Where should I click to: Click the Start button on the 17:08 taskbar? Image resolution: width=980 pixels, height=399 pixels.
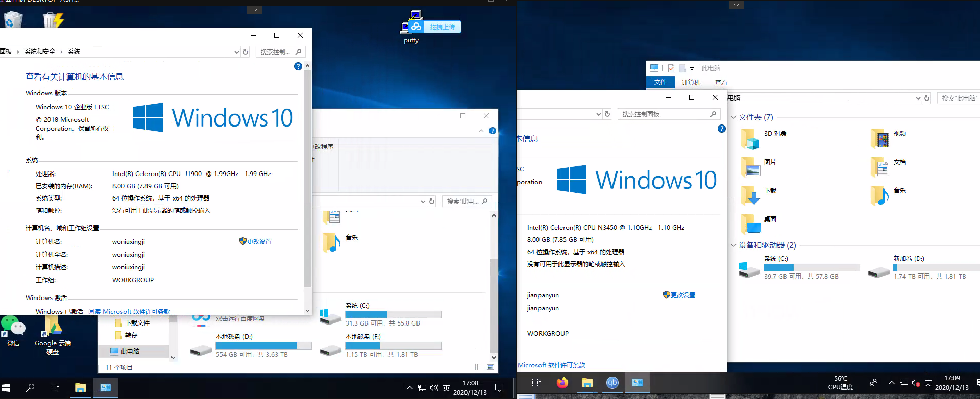coord(6,388)
